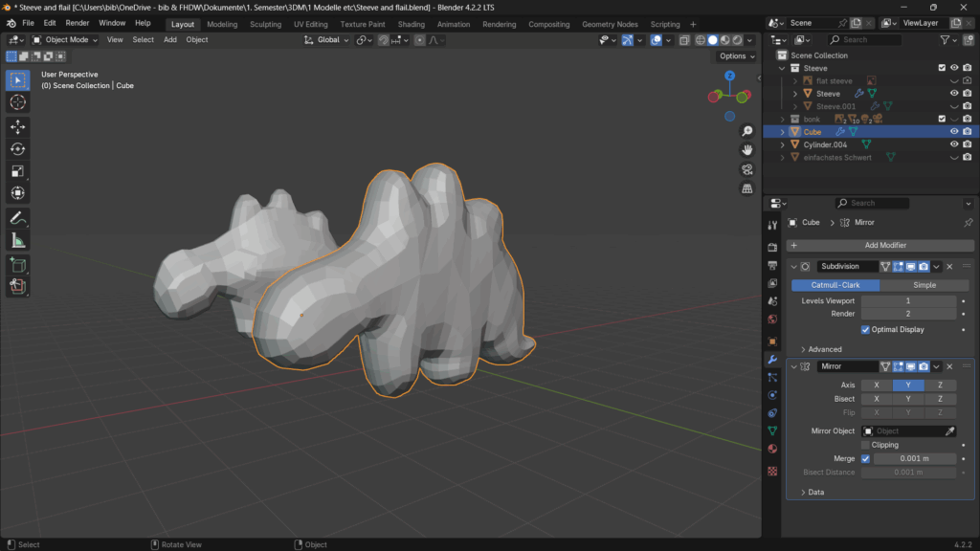
Task: Hide Cylinder.004 in the outliner
Action: [x=953, y=144]
